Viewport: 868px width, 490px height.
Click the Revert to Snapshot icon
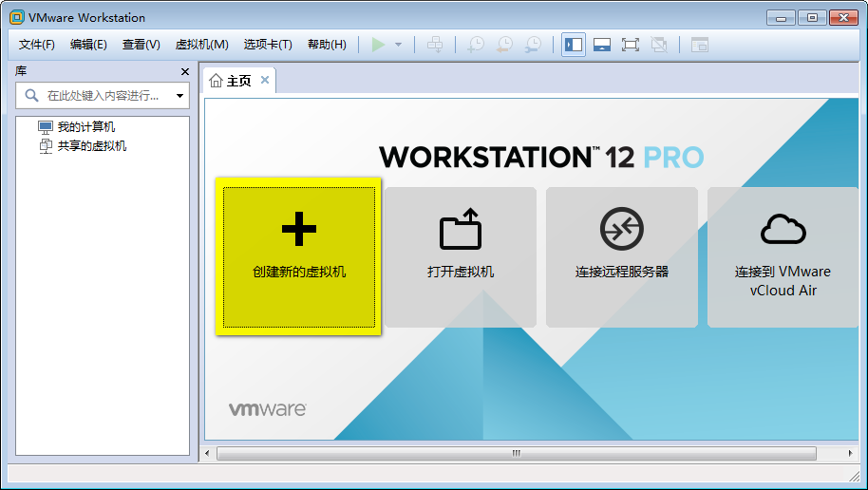click(x=504, y=45)
